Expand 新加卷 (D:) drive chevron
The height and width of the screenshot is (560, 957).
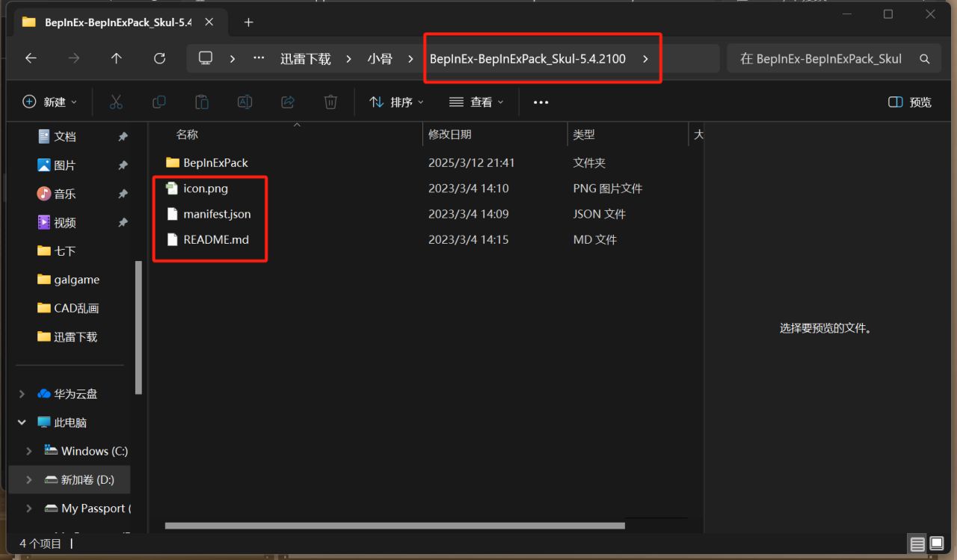pyautogui.click(x=29, y=479)
